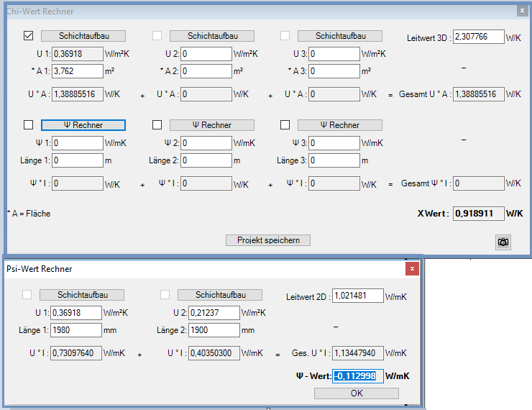
Task: Tick the second Ψ Rechner checkbox
Action: tap(157, 125)
